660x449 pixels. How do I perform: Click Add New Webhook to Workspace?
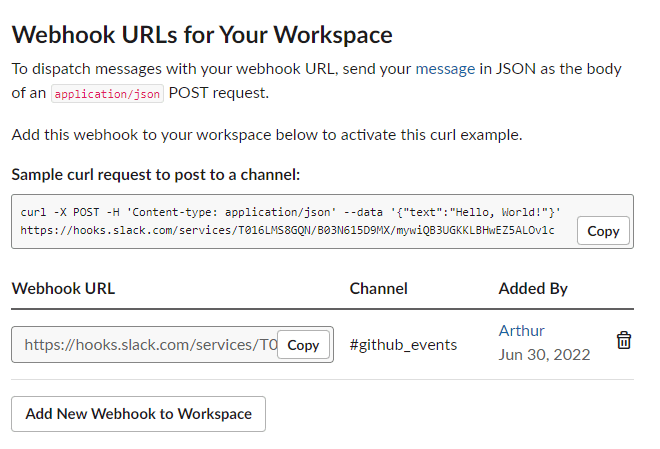pyautogui.click(x=138, y=414)
